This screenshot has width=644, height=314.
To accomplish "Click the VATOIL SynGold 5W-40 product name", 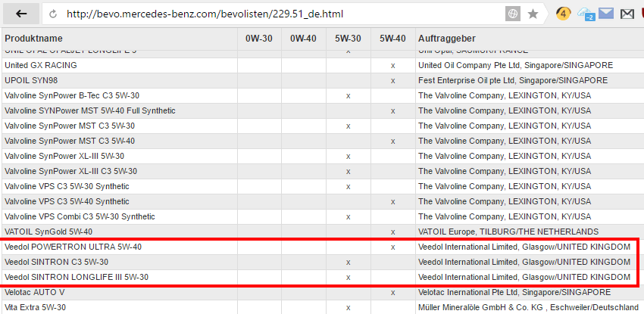I will (48, 232).
